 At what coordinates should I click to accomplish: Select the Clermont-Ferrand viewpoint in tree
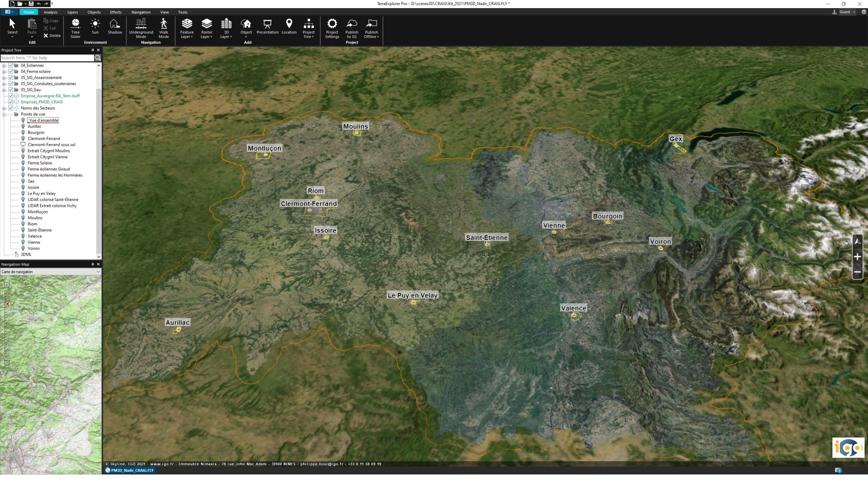44,139
